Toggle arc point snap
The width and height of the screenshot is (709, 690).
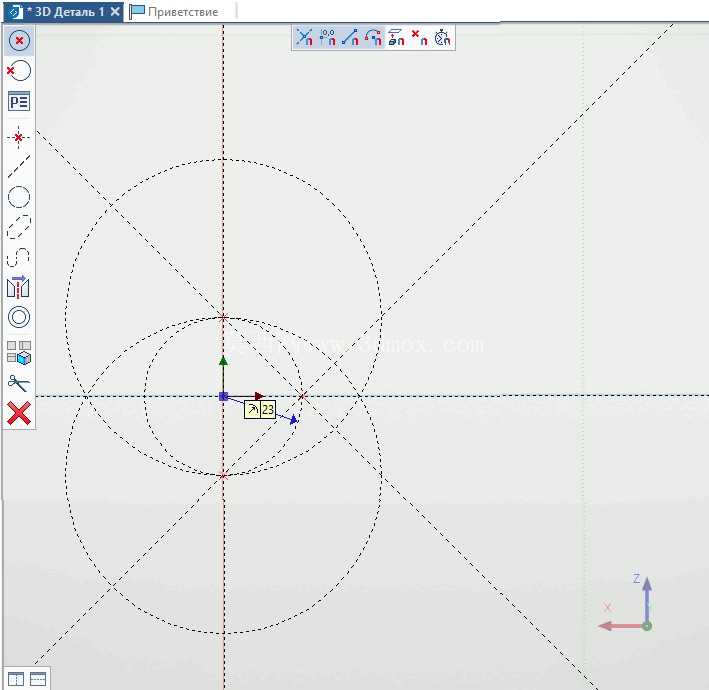[x=373, y=38]
